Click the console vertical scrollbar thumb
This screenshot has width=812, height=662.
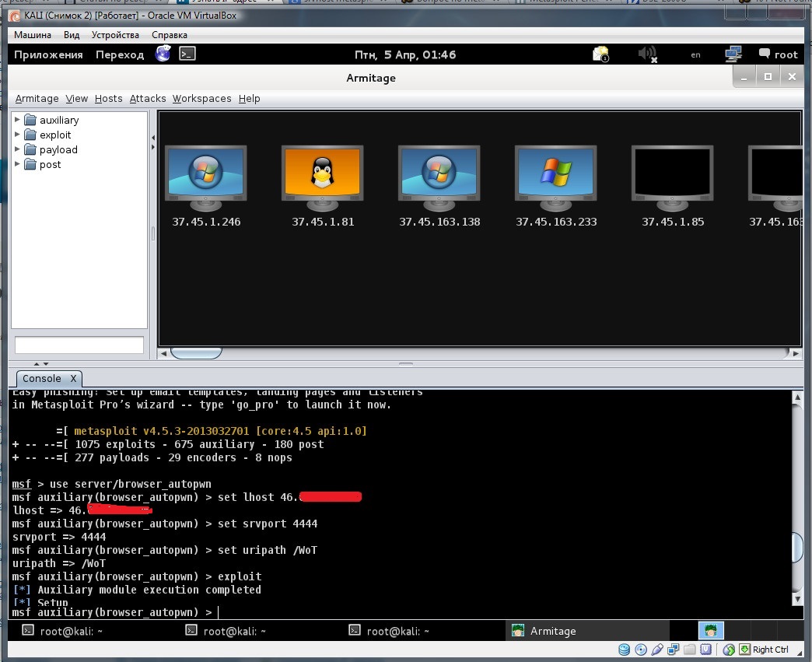point(797,547)
